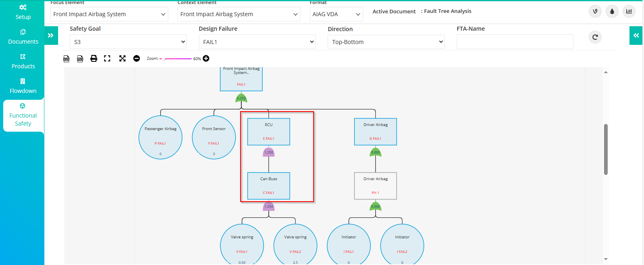Export the diagram as SVG
The height and width of the screenshot is (265, 644).
pyautogui.click(x=67, y=59)
